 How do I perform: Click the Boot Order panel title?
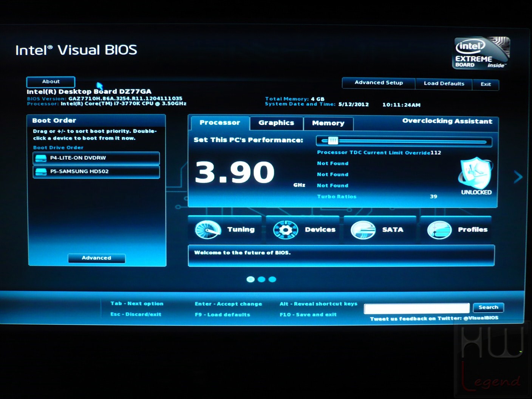tap(54, 121)
